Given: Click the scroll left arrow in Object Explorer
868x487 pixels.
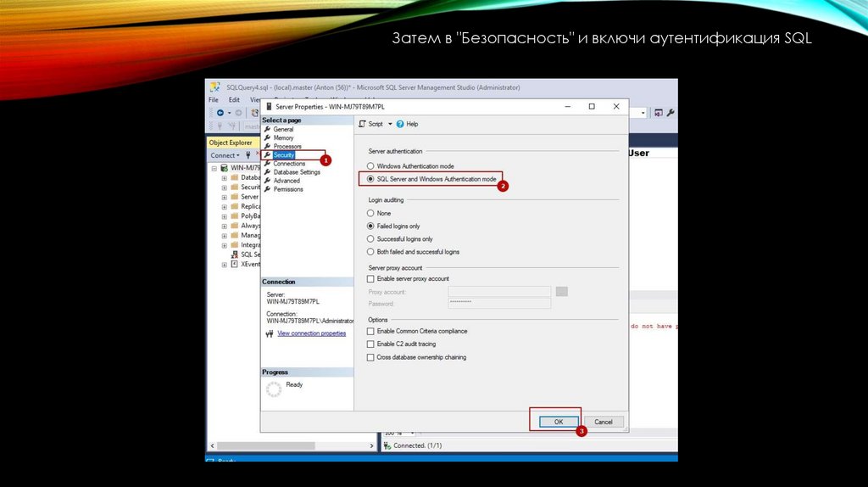Looking at the screenshot, I should click(212, 446).
